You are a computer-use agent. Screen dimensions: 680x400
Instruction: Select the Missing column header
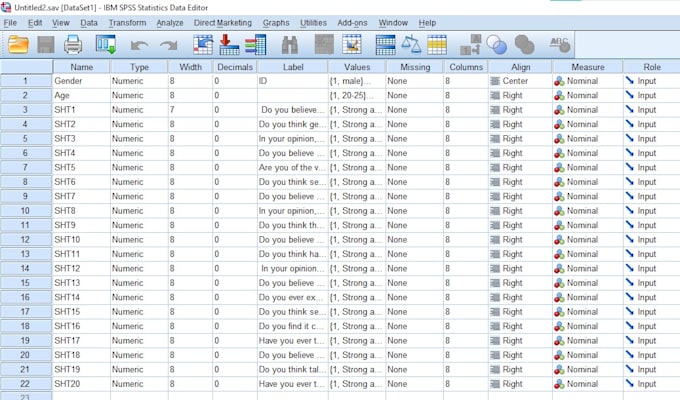415,67
